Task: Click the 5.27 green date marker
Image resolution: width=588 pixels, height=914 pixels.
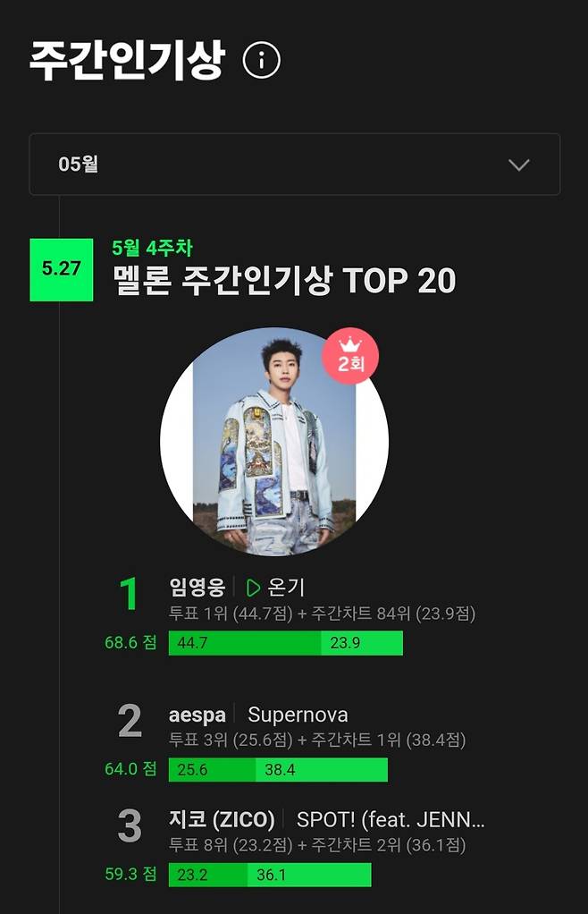Action: pyautogui.click(x=59, y=267)
